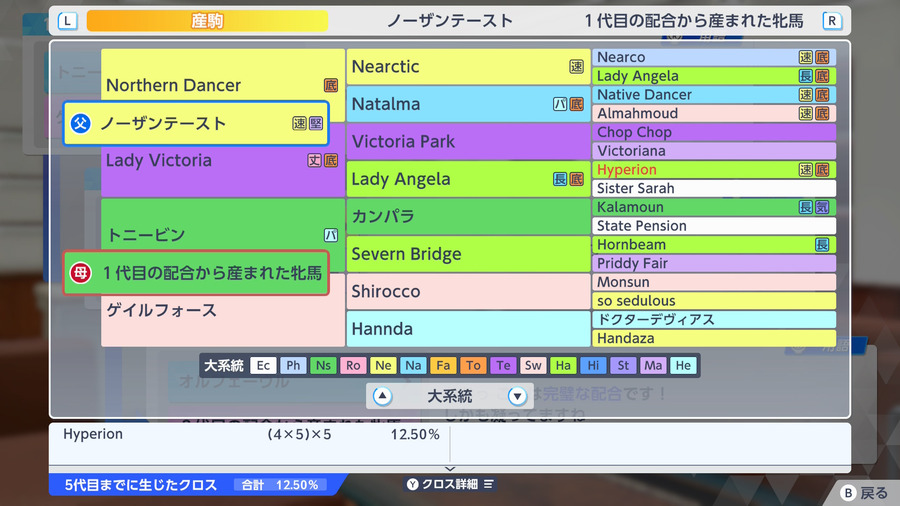Select the 産駒 tab
This screenshot has height=506, width=900.
[x=207, y=21]
